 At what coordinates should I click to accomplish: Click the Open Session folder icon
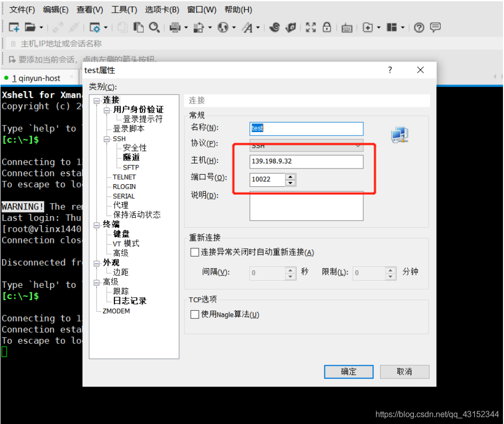30,28
